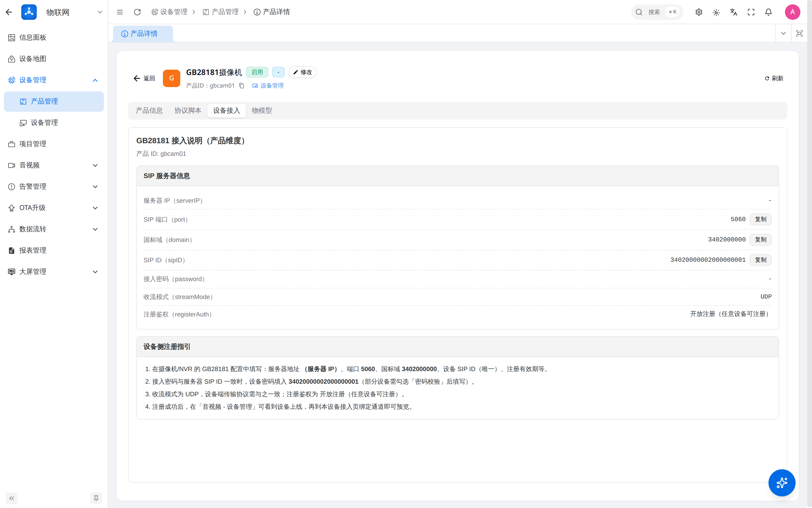Open 项目管理 in the sidebar
The image size is (812, 508).
54,144
